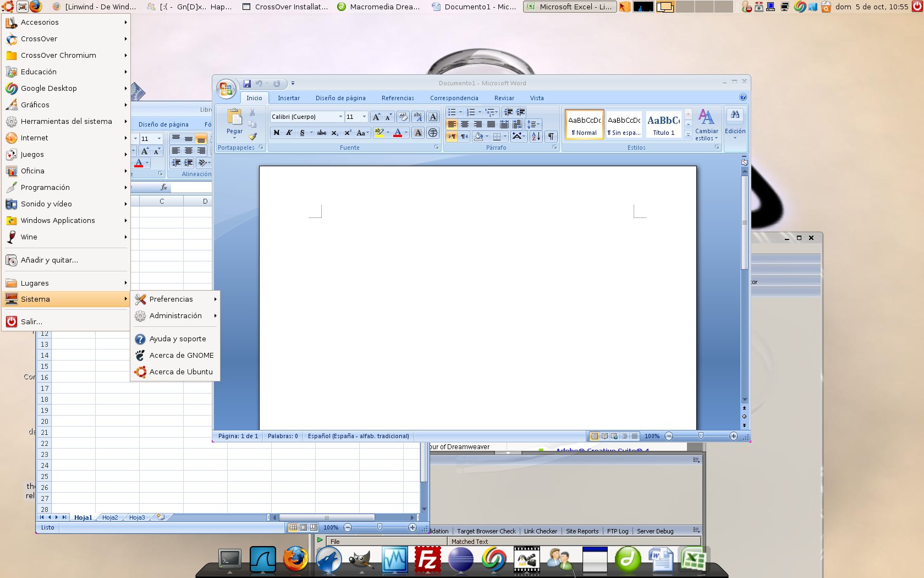Open the Calibri (Cuerpo) font name dropdown

(341, 117)
